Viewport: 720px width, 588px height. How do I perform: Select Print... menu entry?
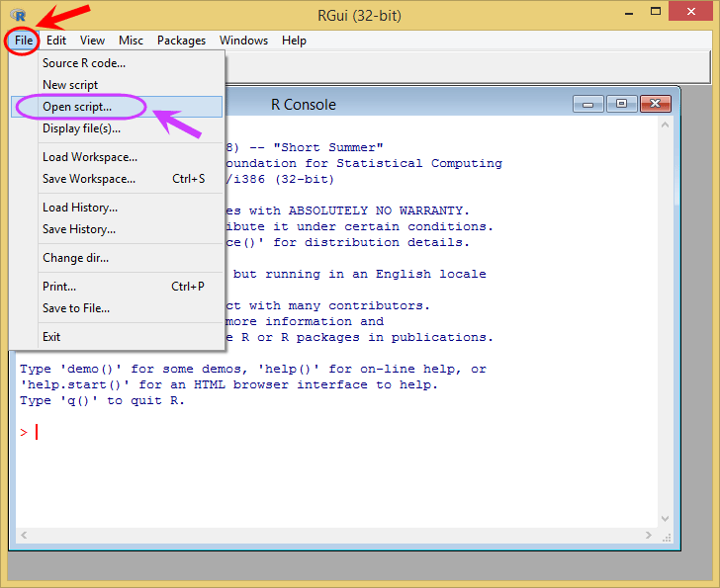(x=117, y=287)
